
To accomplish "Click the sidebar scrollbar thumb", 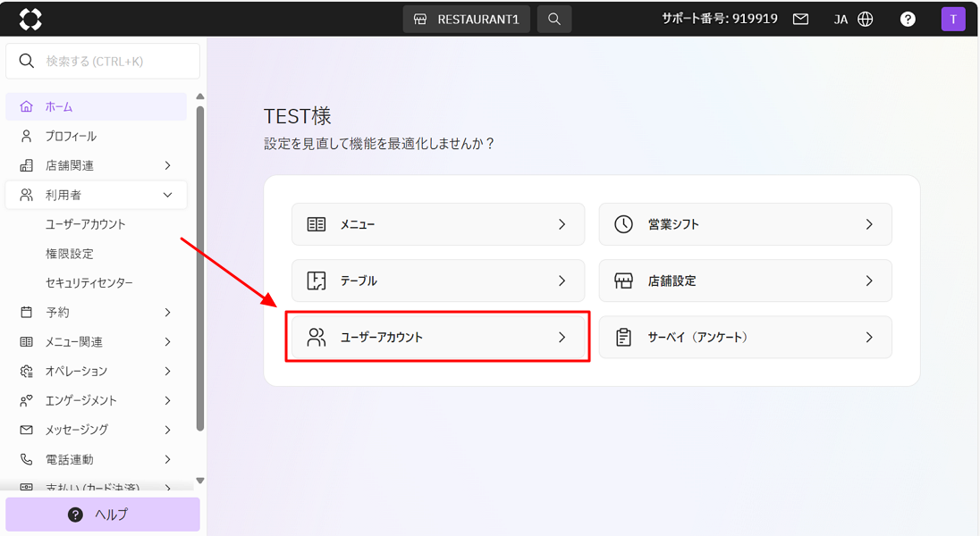I will pos(200,269).
